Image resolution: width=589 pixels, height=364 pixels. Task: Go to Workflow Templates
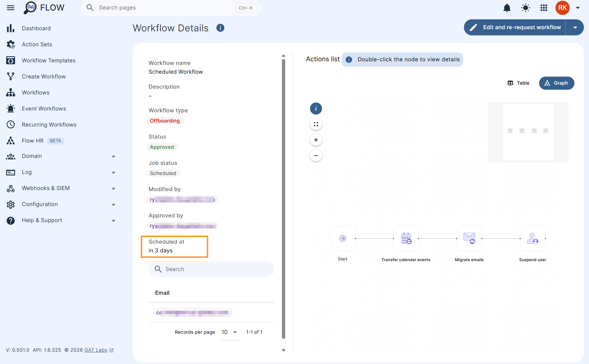(x=49, y=61)
